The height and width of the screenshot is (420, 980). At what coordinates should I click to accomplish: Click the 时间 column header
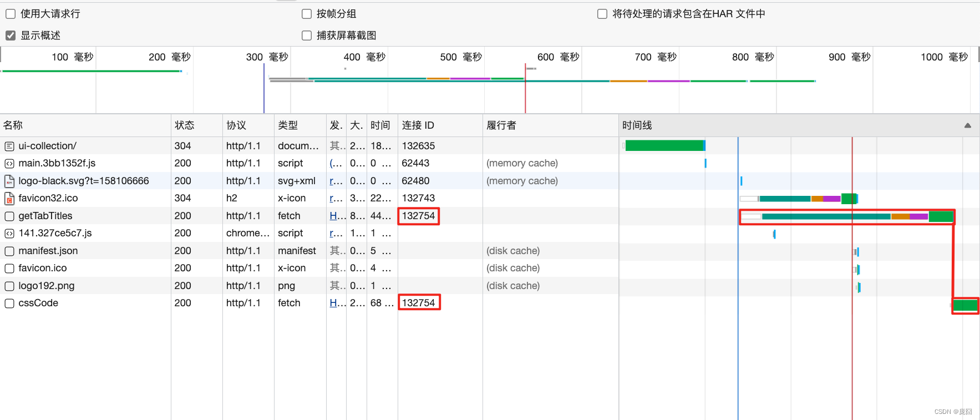click(x=382, y=125)
